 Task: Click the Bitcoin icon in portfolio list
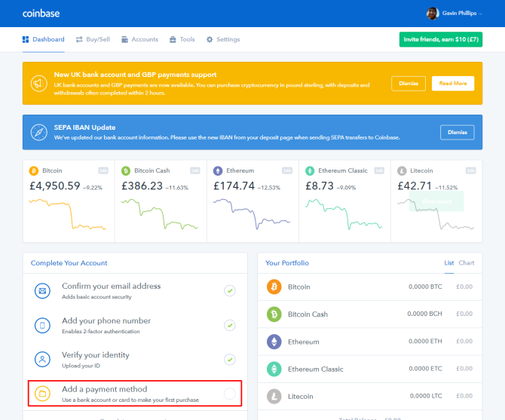point(274,287)
